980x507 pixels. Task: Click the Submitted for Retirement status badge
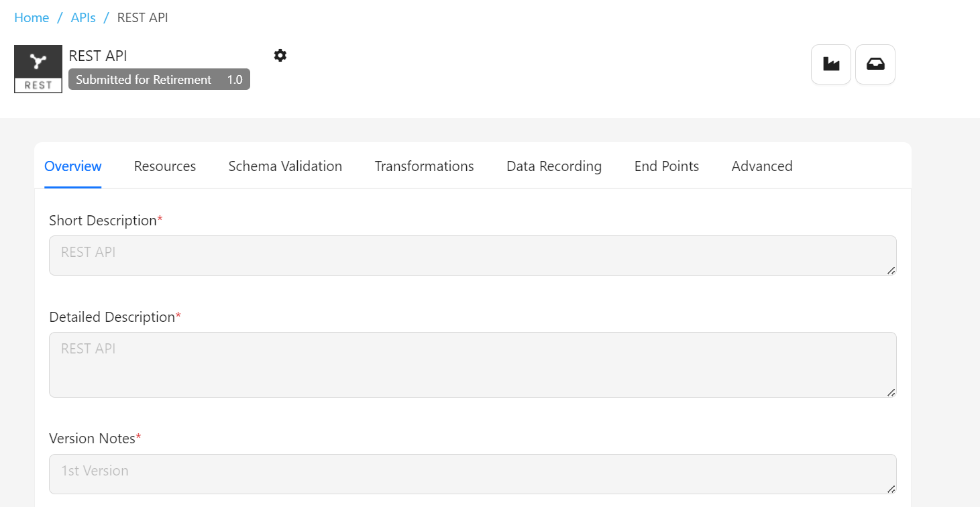[x=159, y=79]
